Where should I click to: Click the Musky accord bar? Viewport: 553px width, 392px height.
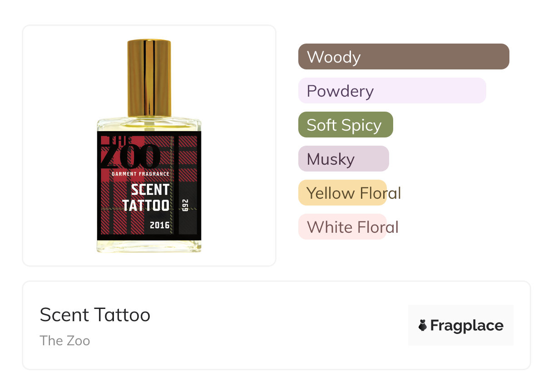pos(343,159)
